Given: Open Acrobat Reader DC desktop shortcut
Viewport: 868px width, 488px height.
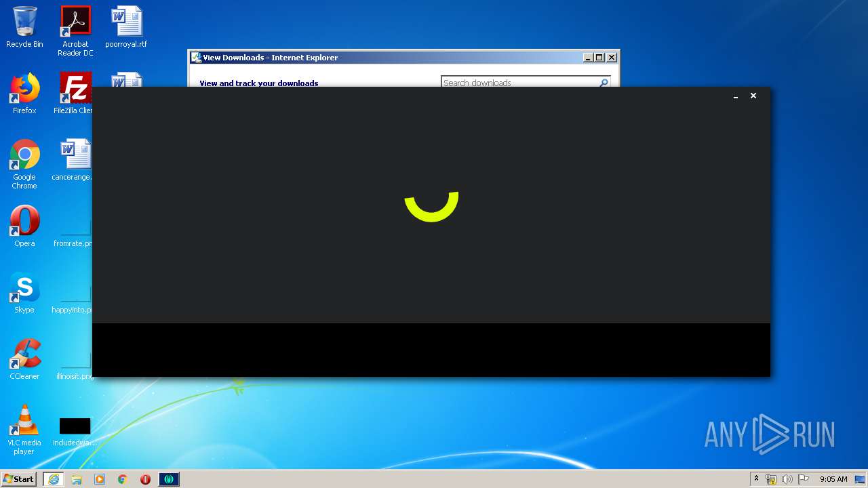Looking at the screenshot, I should coord(75,31).
